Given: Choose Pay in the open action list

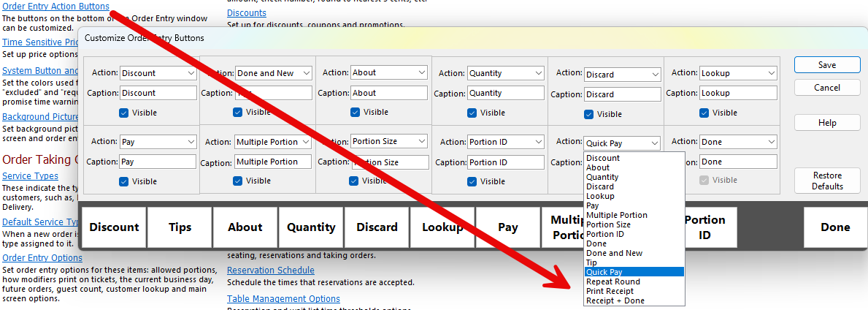Looking at the screenshot, I should (x=634, y=205).
